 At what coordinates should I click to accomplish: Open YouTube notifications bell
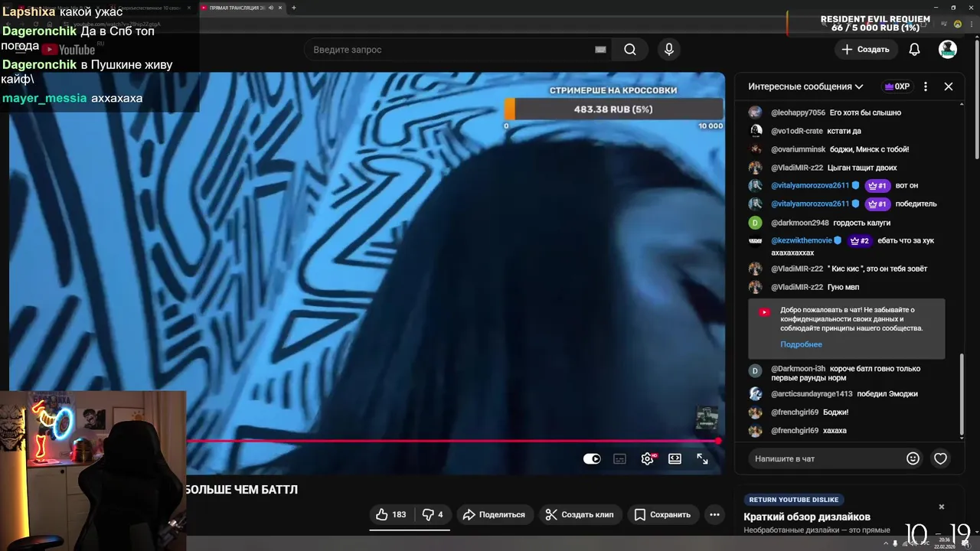914,49
